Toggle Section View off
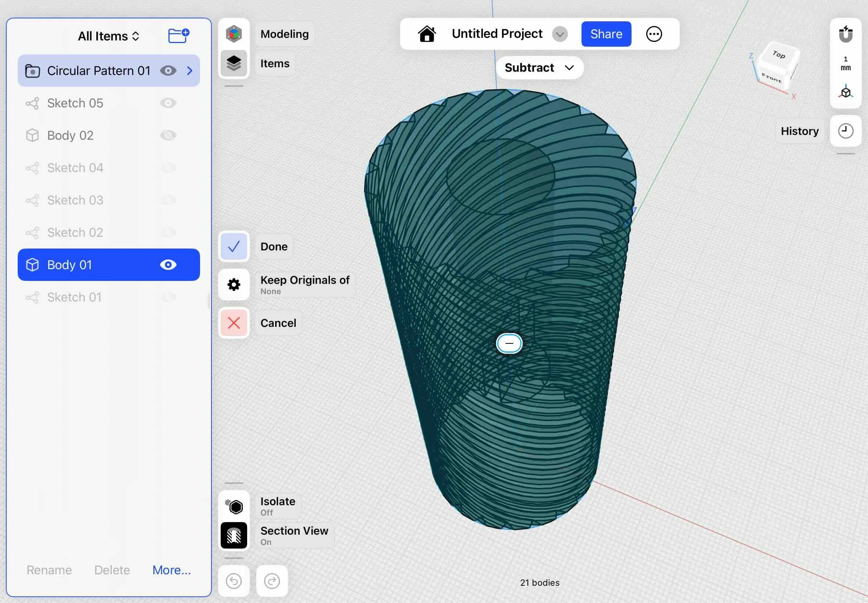 (x=234, y=536)
